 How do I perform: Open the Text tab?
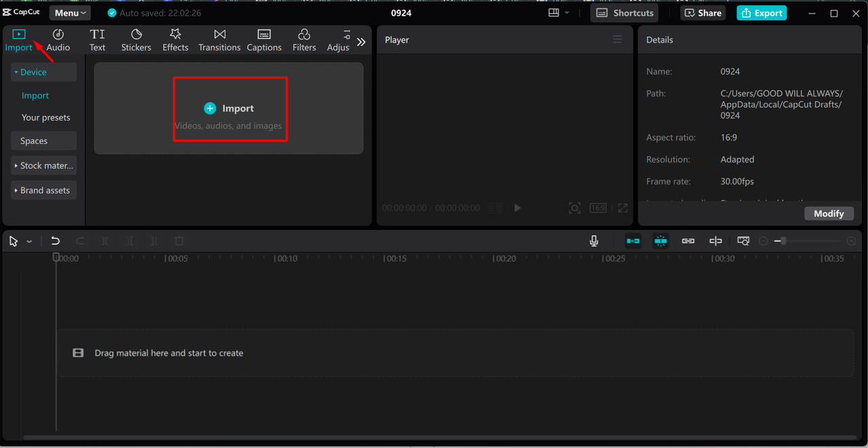click(98, 41)
